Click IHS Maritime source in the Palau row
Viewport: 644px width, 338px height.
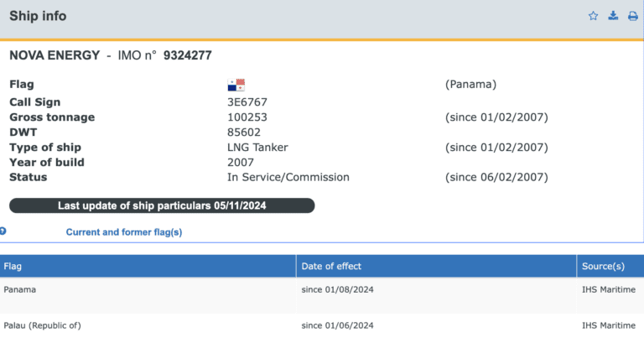609,325
